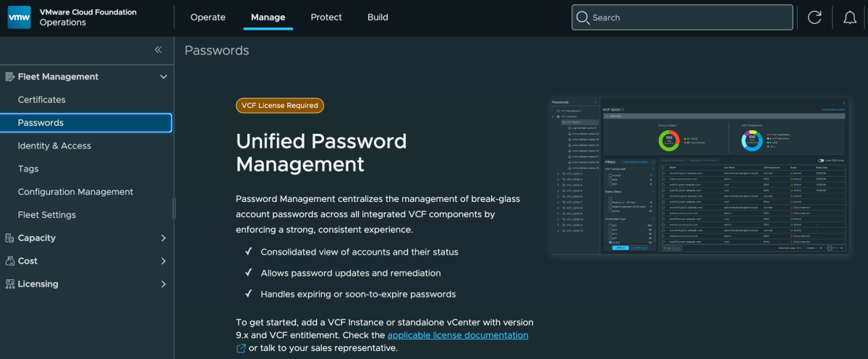Viewport: 868px width, 359px height.
Task: Click the Unified Password Management heading
Action: [322, 152]
